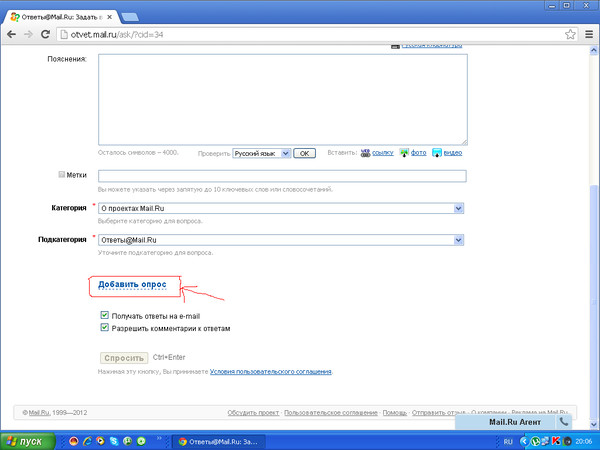Switch to the Ответы@Mail.Ru tab

pos(61,17)
